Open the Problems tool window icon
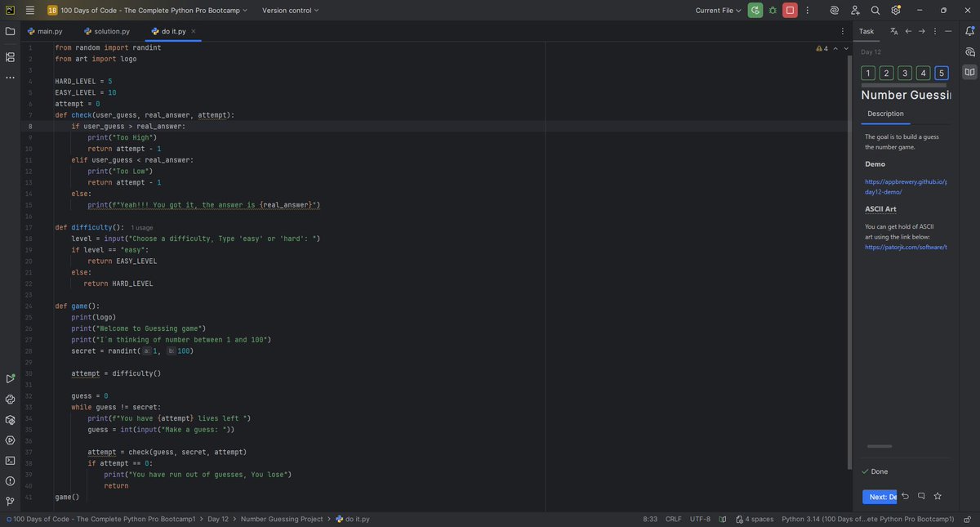The height and width of the screenshot is (527, 980). point(10,480)
